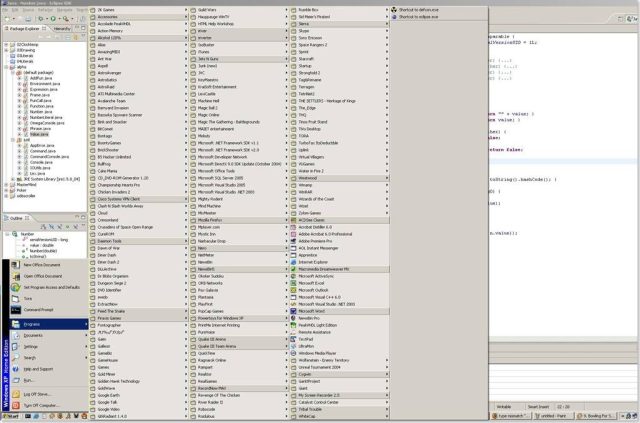Open the Microsoft Word program entry

pos(322,311)
